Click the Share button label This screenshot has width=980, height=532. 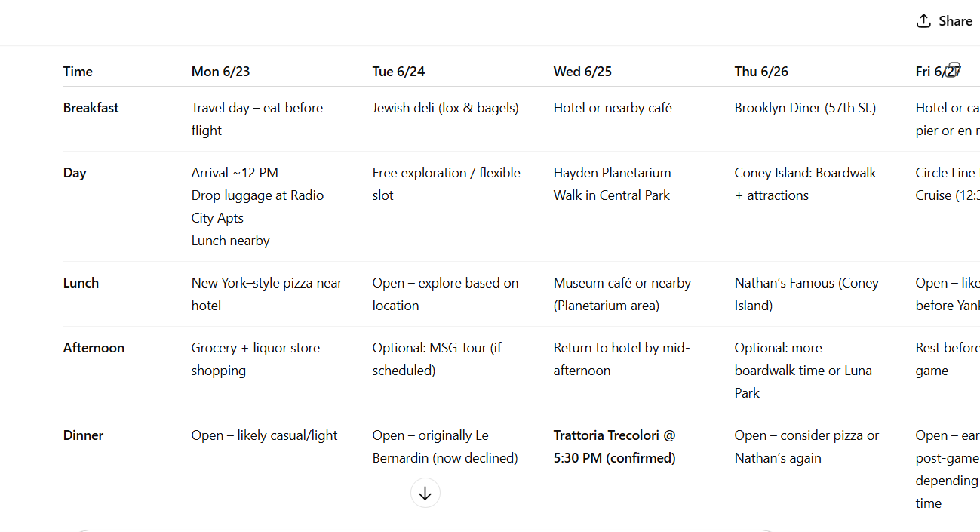pos(956,21)
